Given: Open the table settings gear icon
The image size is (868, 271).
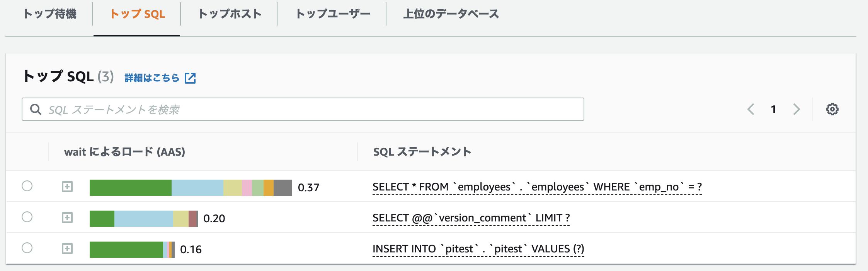Looking at the screenshot, I should [832, 110].
